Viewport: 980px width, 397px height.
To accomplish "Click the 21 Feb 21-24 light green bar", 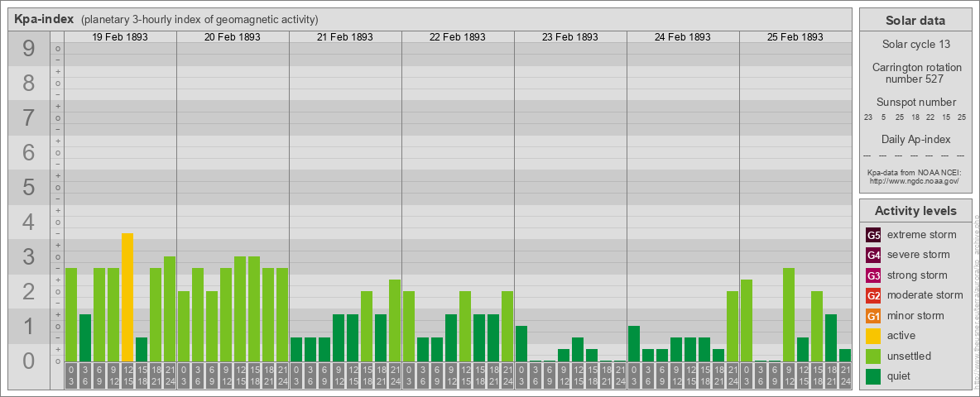I will click(x=394, y=320).
